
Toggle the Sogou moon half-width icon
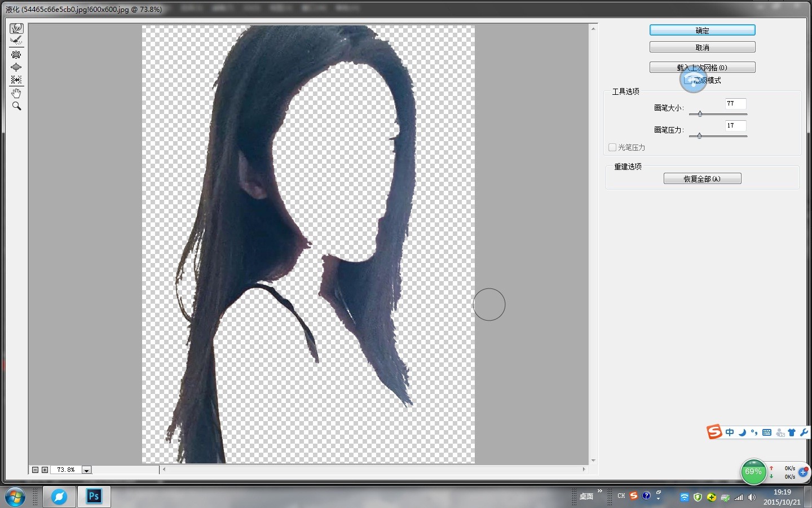[742, 432]
